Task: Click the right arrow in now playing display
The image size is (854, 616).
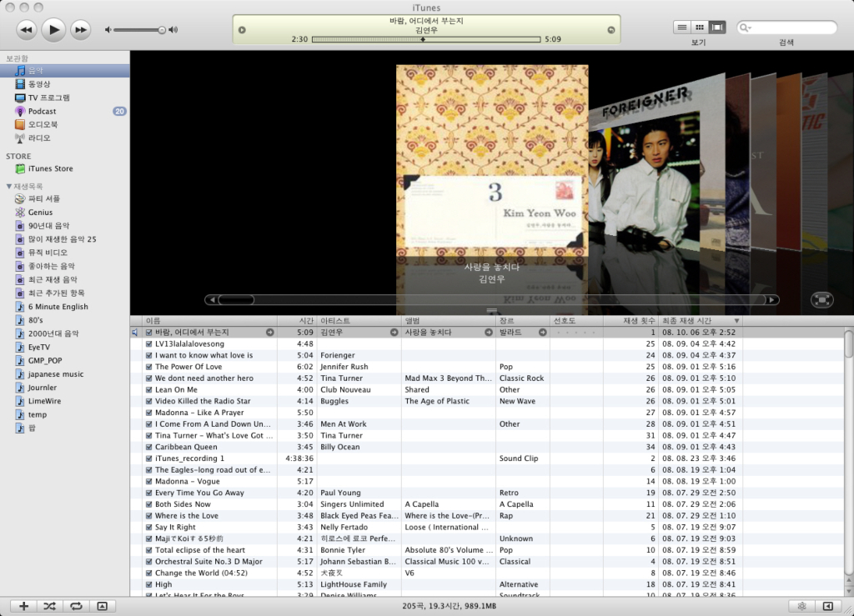Action: [x=611, y=30]
